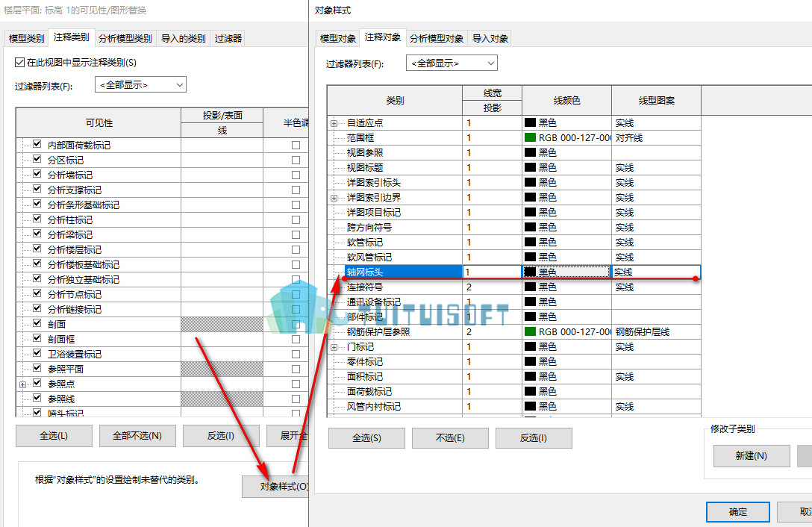The image size is (812, 527).
Task: Toggle visibility checkbox for 卫浴装置标记
Action: coord(37,353)
